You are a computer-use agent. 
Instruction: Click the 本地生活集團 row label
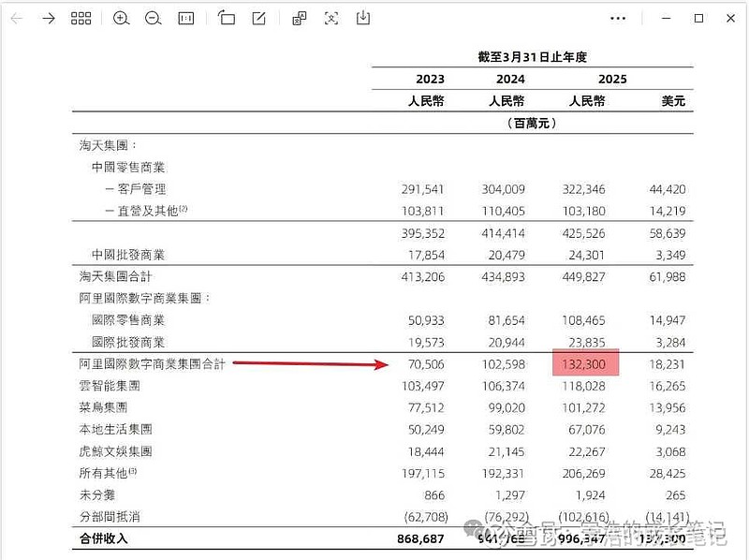(x=115, y=430)
